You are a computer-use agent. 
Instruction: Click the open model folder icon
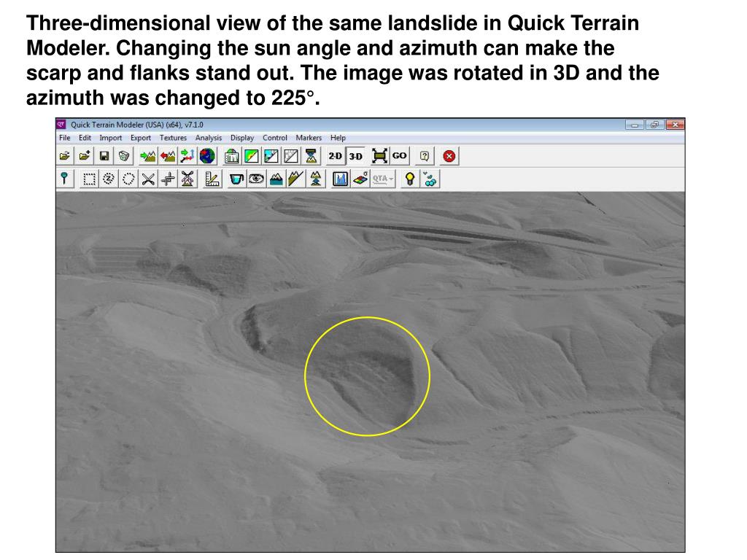[65, 156]
